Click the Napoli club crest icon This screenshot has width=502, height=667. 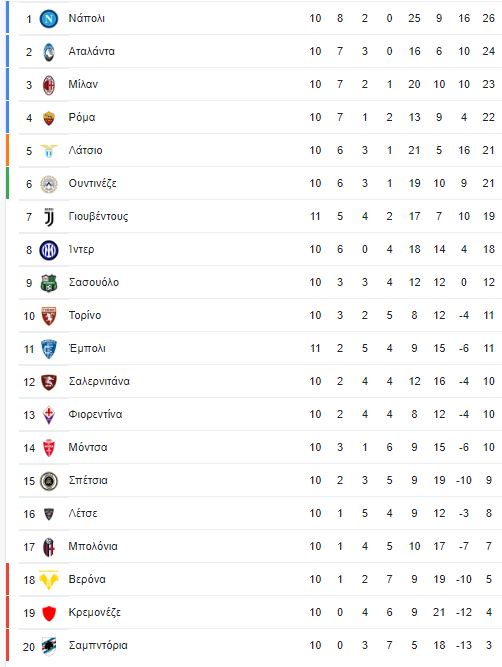[49, 18]
